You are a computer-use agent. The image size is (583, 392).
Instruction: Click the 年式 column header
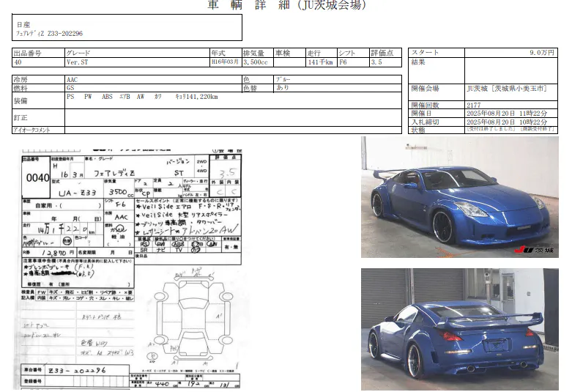(x=218, y=53)
